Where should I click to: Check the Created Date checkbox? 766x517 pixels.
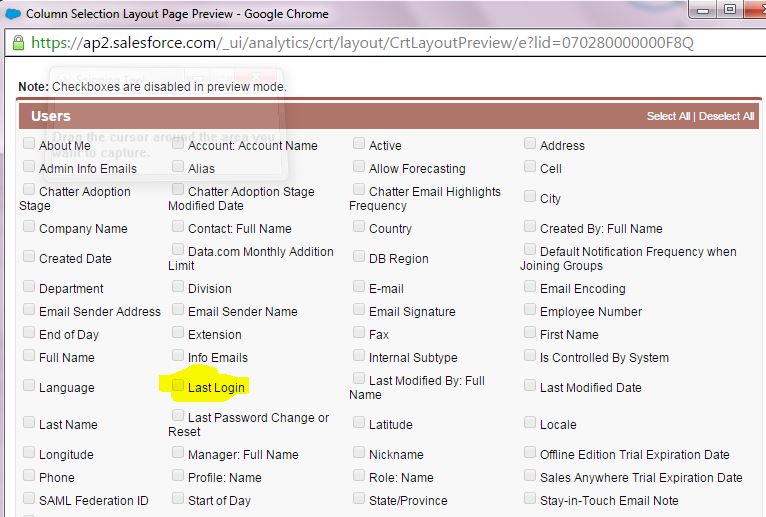29,256
